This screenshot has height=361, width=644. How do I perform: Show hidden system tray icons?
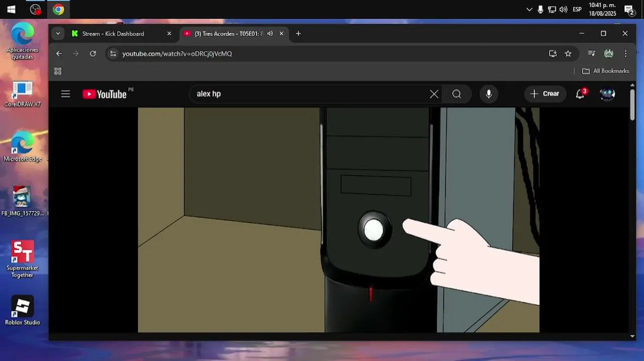529,9
